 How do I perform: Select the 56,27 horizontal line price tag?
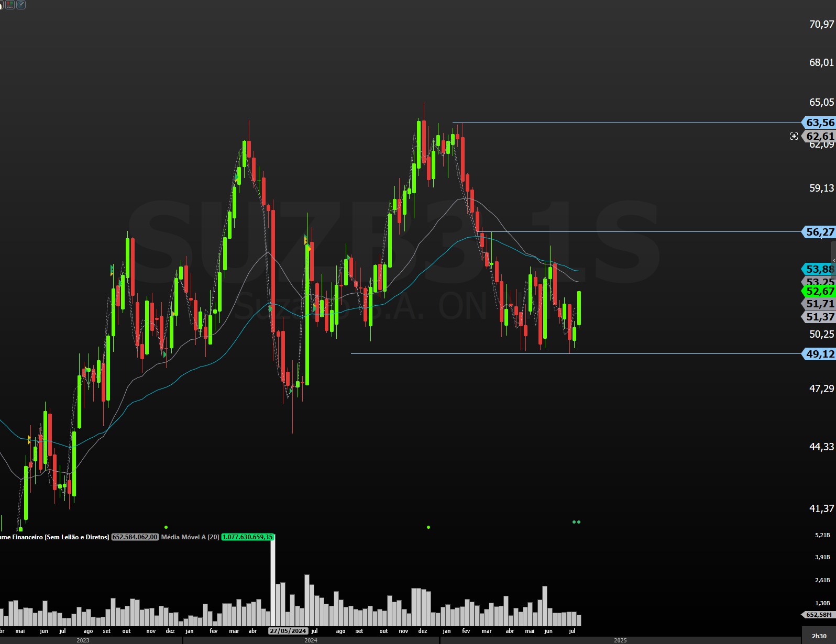tap(819, 232)
